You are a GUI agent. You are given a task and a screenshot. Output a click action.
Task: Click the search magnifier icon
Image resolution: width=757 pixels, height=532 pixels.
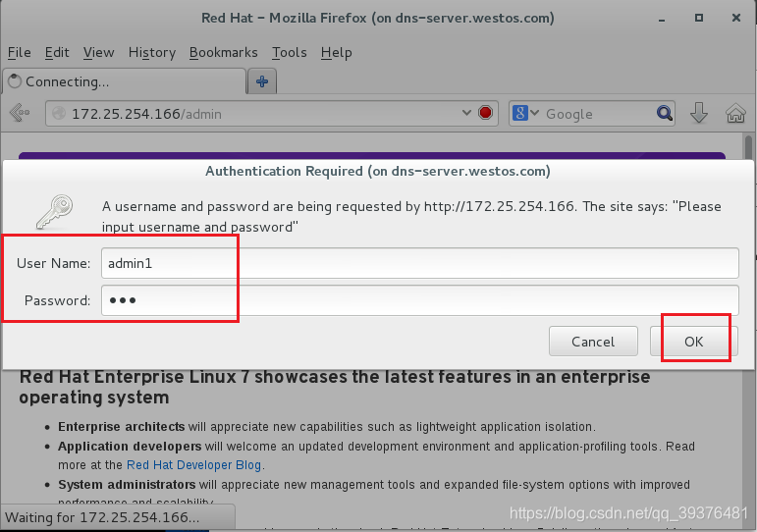click(665, 113)
